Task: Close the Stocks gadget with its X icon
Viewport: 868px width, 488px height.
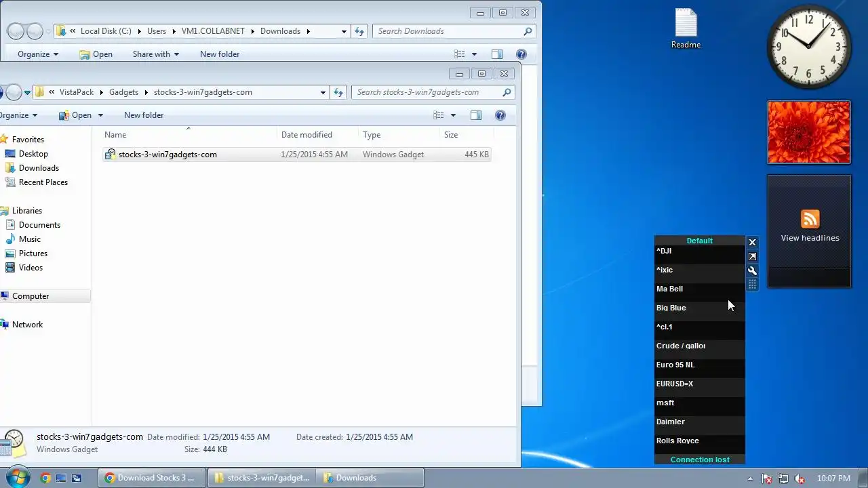Action: click(752, 242)
